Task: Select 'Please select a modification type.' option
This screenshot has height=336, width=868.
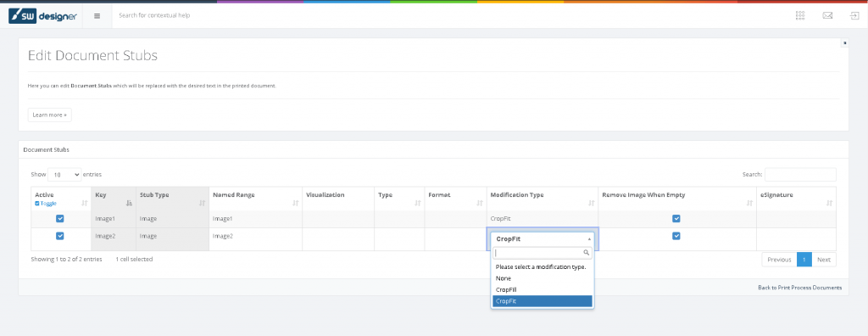Action: (542, 266)
